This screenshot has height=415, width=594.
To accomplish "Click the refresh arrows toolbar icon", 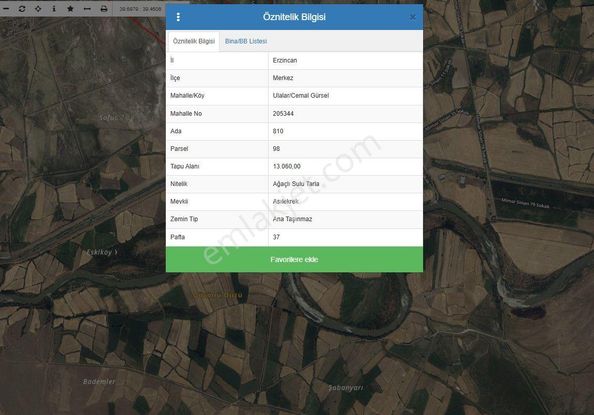I will point(22,8).
